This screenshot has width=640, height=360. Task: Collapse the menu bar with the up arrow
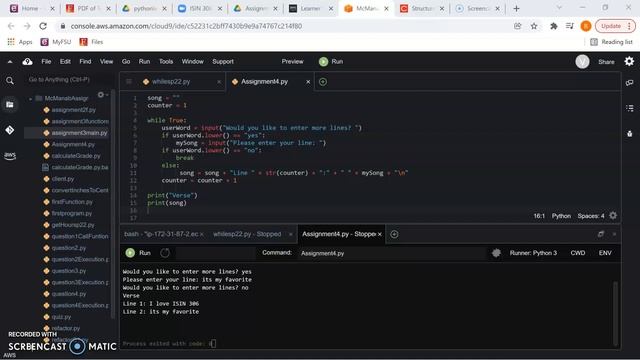click(x=10, y=62)
